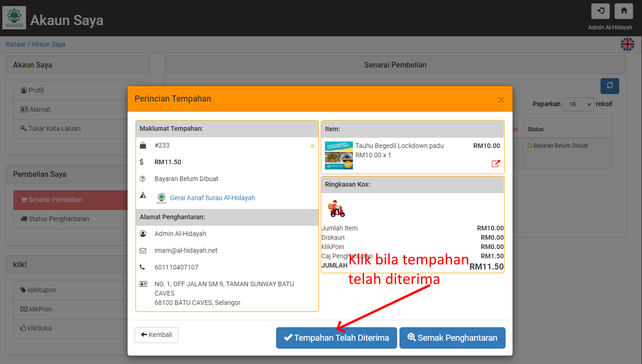642x364 pixels.
Task: Open Gerai Asnaf Surau Al-Hidayah link
Action: coord(212,198)
